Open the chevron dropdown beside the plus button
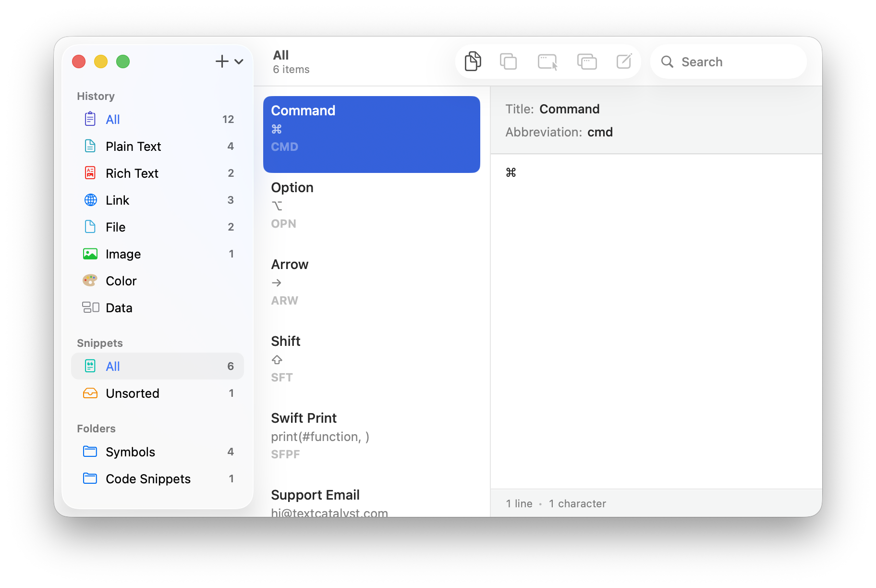The height and width of the screenshot is (588, 876). 239,61
